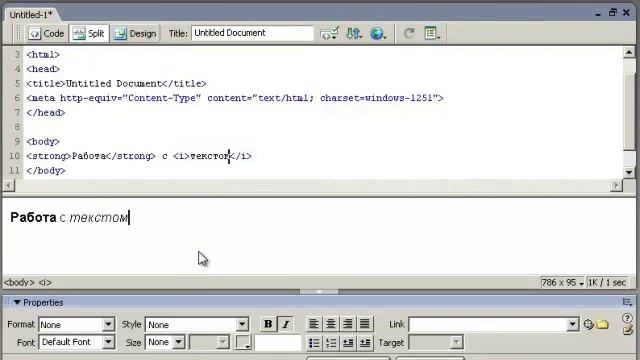The height and width of the screenshot is (360, 640).
Task: Open the Font dropdown
Action: pyautogui.click(x=108, y=342)
